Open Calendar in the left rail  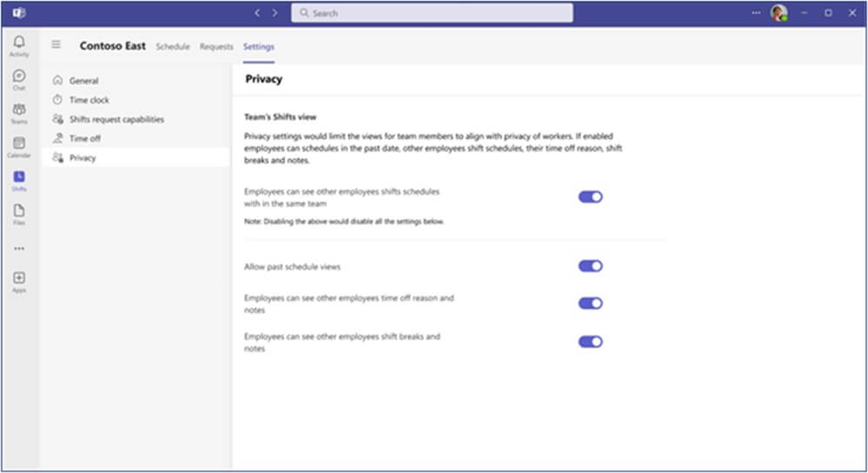point(19,147)
